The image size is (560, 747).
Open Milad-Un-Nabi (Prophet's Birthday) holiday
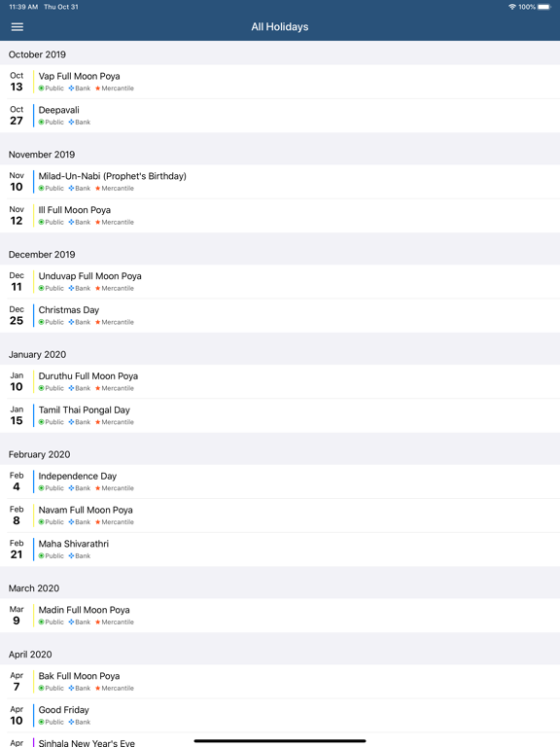(x=280, y=182)
